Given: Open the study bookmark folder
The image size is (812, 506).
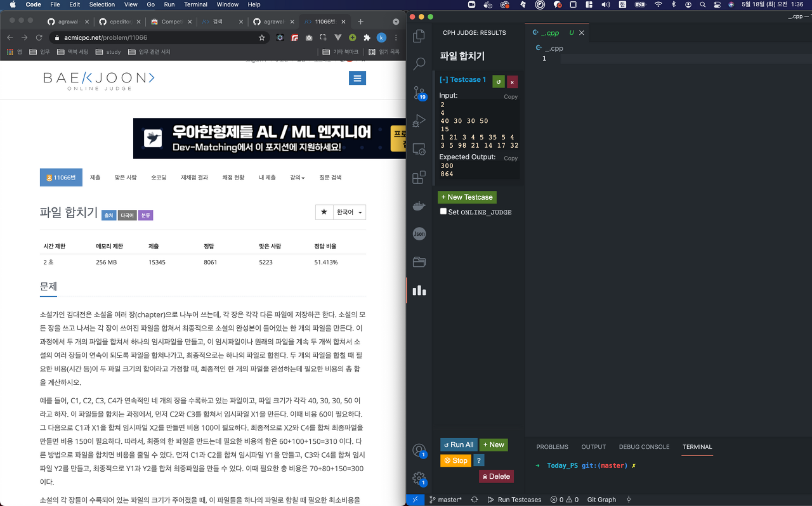Looking at the screenshot, I should pyautogui.click(x=108, y=52).
